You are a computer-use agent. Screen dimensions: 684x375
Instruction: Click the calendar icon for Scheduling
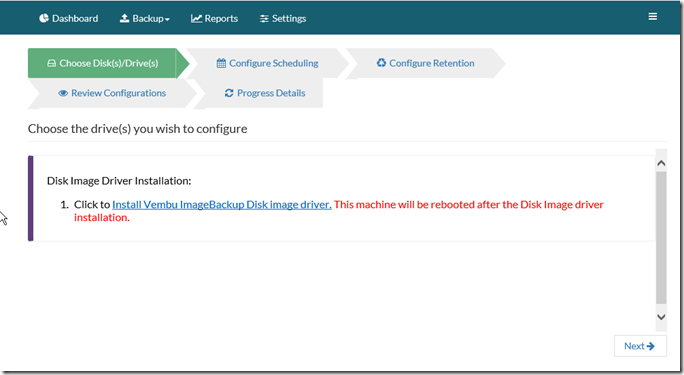pos(221,63)
